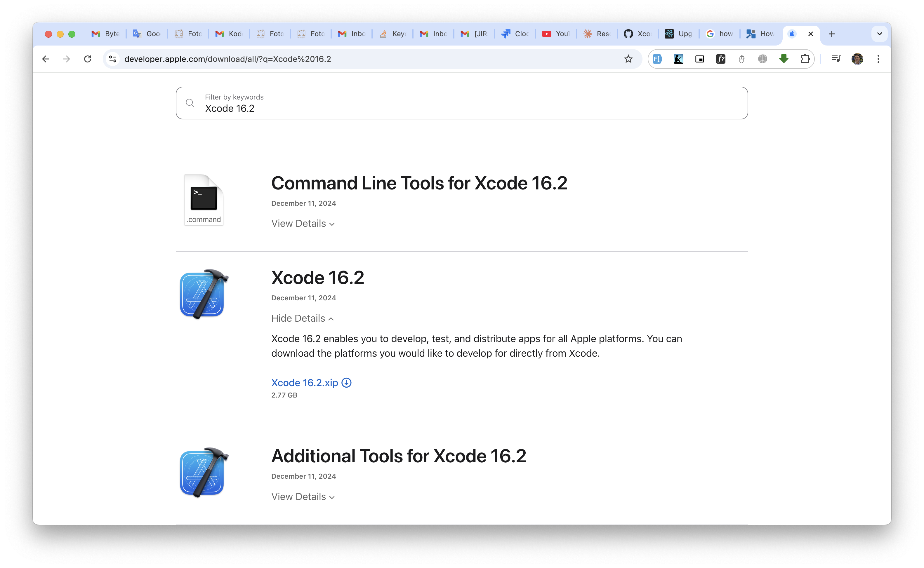Screen dimensions: 924x568
Task: Click the Filter by keywords input field
Action: pyautogui.click(x=462, y=103)
